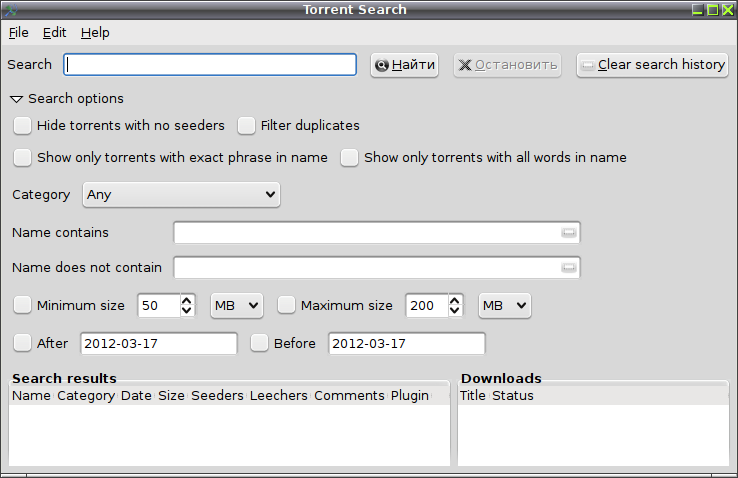Open the Maximum size unit MB dropdown

(x=505, y=306)
